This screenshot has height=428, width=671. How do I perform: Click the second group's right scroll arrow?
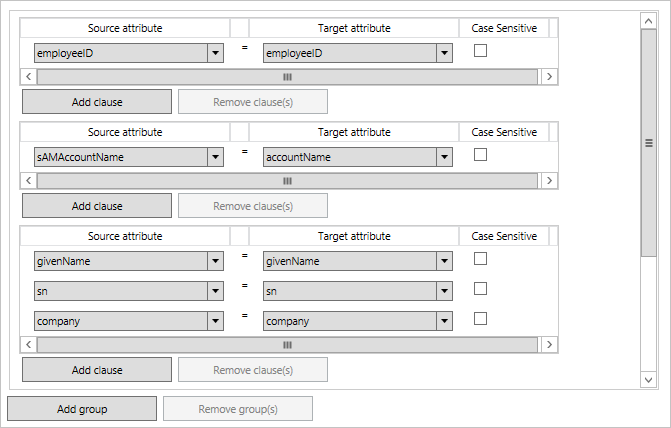pos(551,181)
